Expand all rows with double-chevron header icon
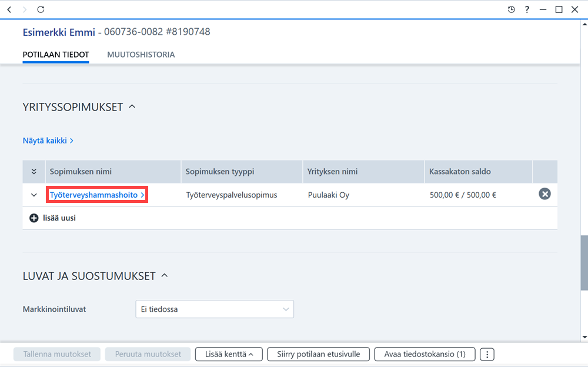Viewport: 588px width, 367px height. pos(34,172)
